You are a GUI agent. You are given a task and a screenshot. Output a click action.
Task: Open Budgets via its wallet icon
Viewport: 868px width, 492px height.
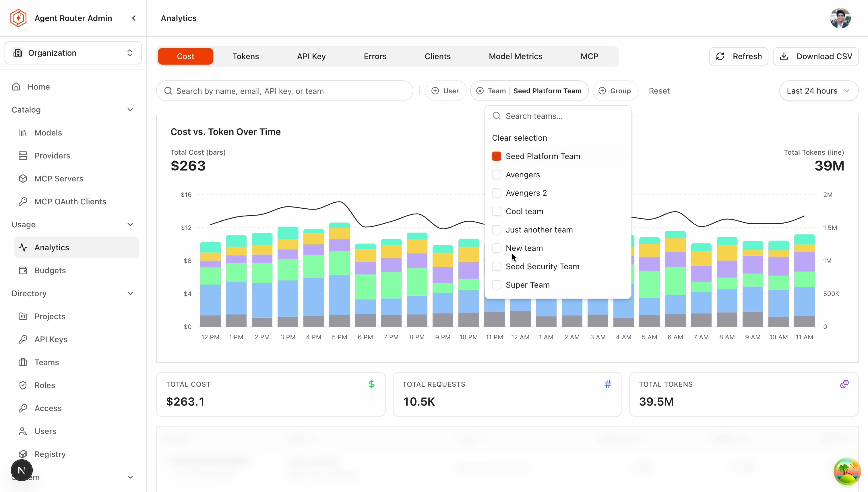[x=23, y=271]
